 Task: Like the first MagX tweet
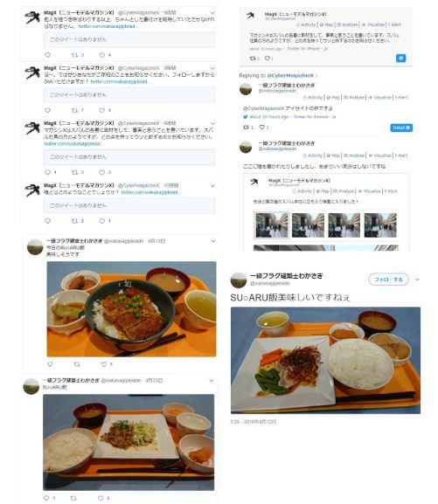coord(101,55)
